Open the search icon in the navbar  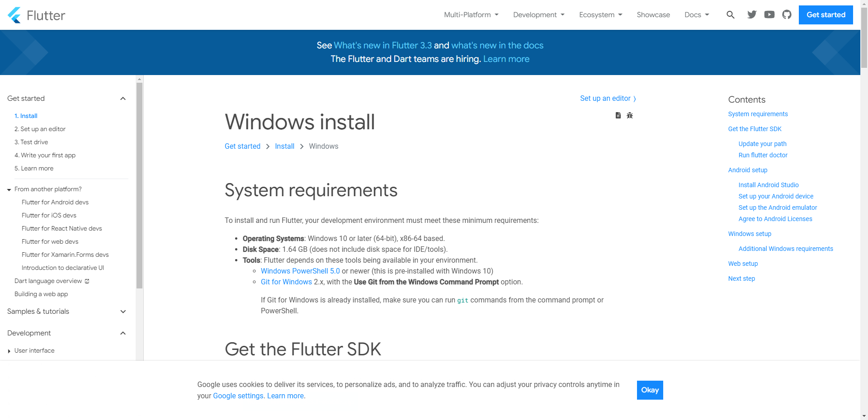click(x=731, y=14)
